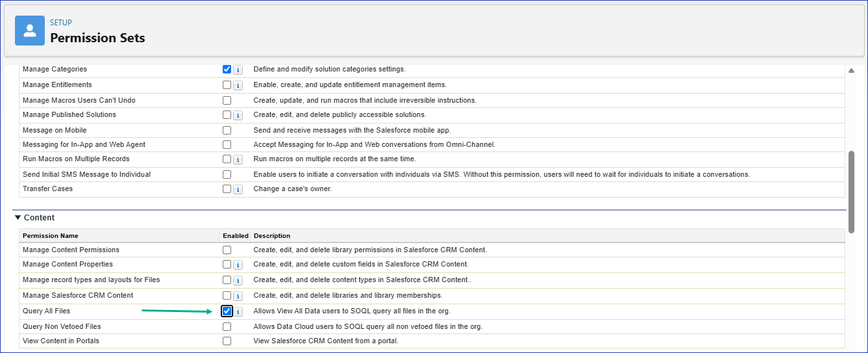Open info icon for Manage Salesforce CRM Content
This screenshot has height=353, width=868.
click(238, 296)
